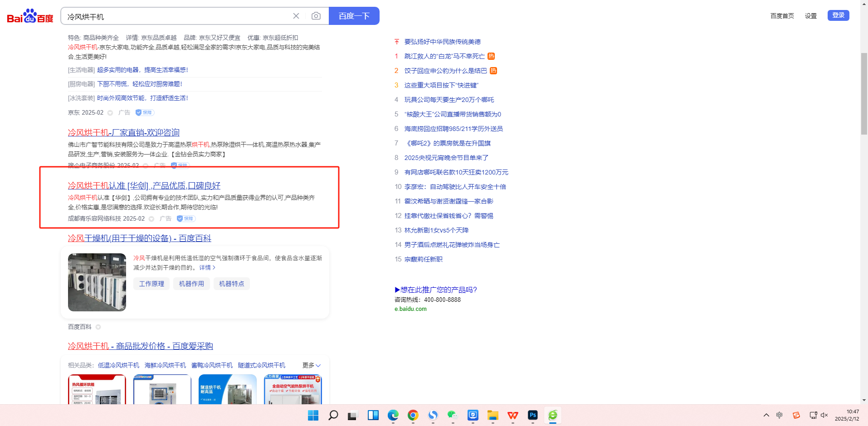868x426 pixels.
Task: Open WPS Office from the taskbar
Action: 513,415
